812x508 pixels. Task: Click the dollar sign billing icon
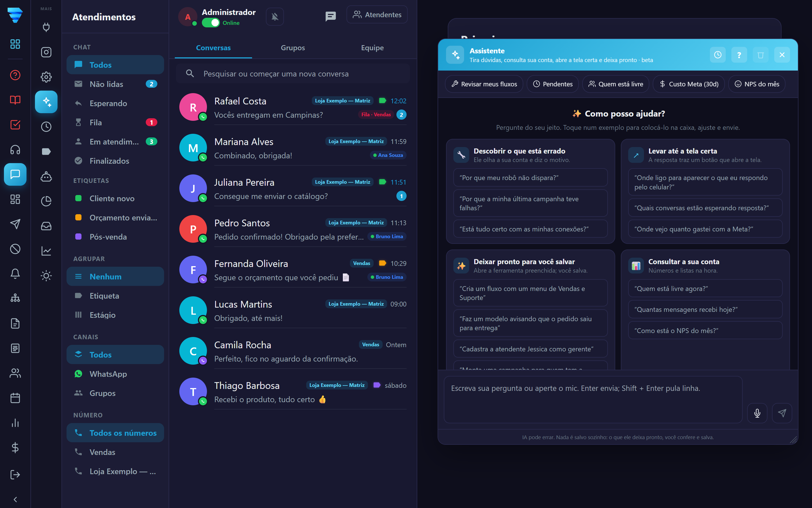[x=15, y=448]
